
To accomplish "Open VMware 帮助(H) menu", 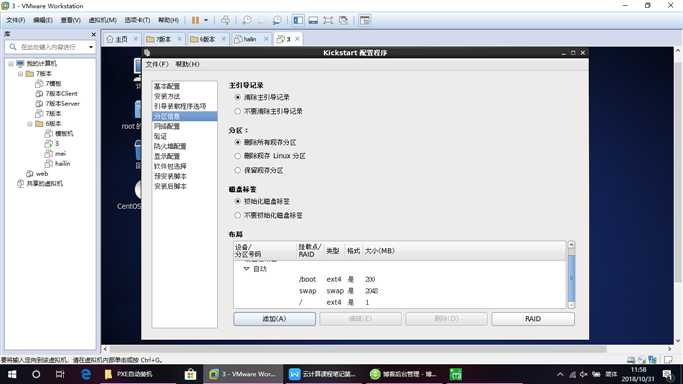I will pyautogui.click(x=168, y=20).
